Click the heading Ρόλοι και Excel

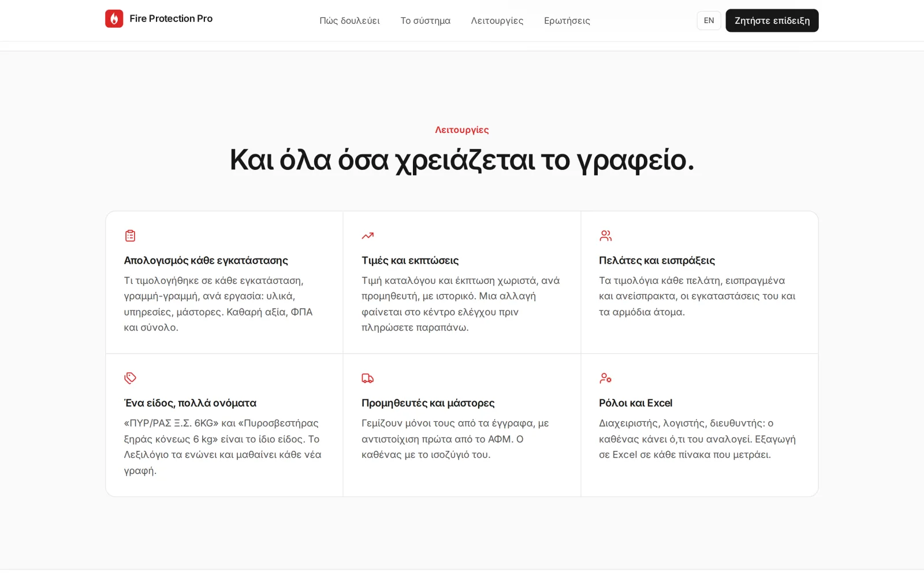[x=635, y=403]
